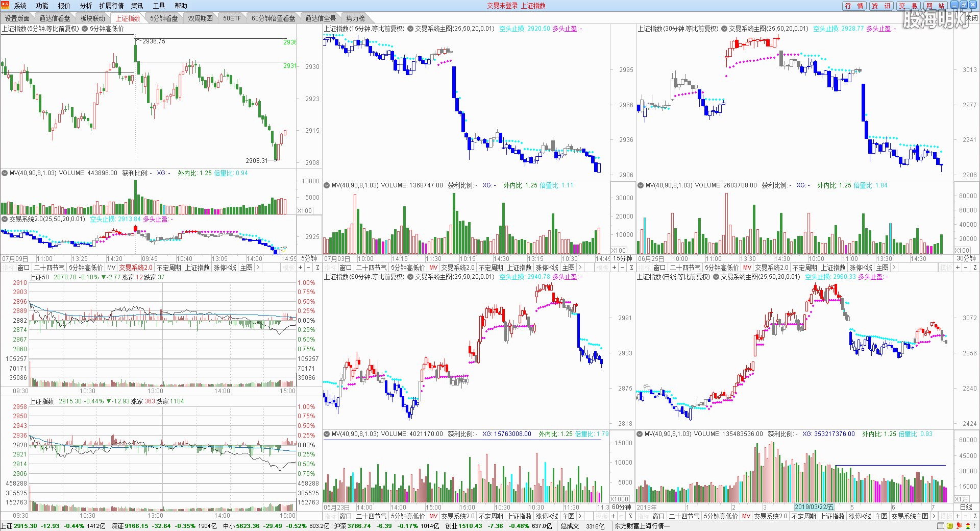The width and height of the screenshot is (980, 531).
Task: Expand the 交易系统主图 dropdown in 15-minute chart
Action: [x=410, y=29]
